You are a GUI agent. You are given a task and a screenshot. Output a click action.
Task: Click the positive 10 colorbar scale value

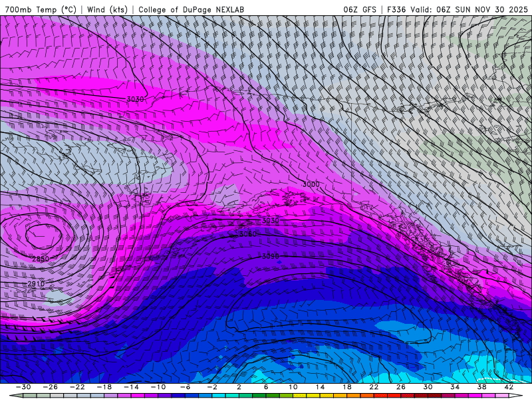293,387
